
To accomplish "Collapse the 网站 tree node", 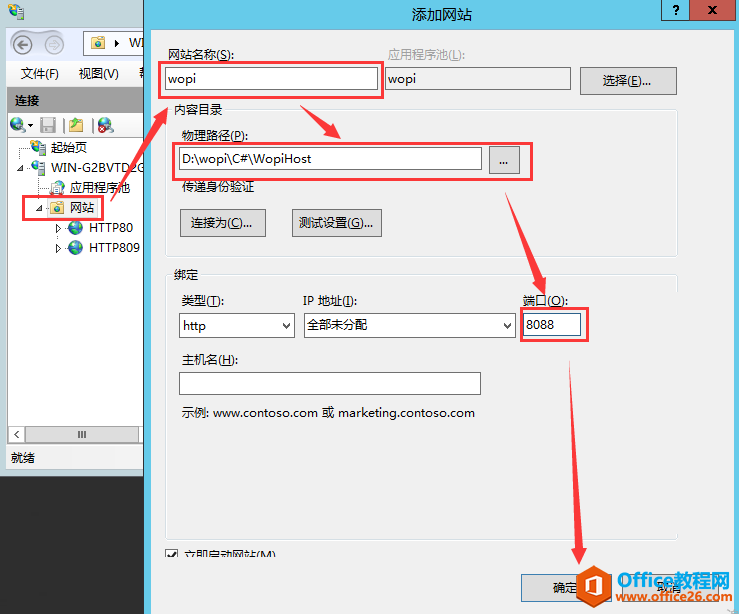I will coord(39,208).
